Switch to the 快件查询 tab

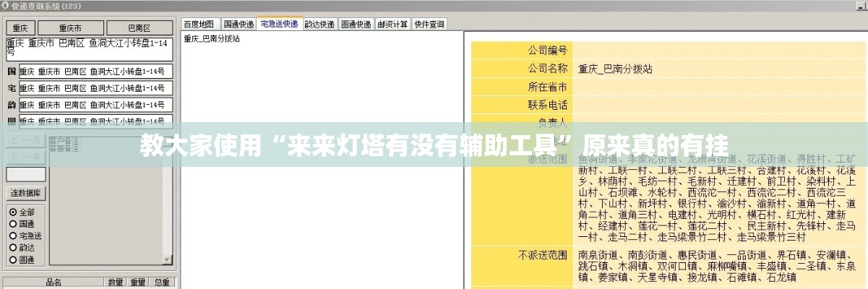coord(429,24)
